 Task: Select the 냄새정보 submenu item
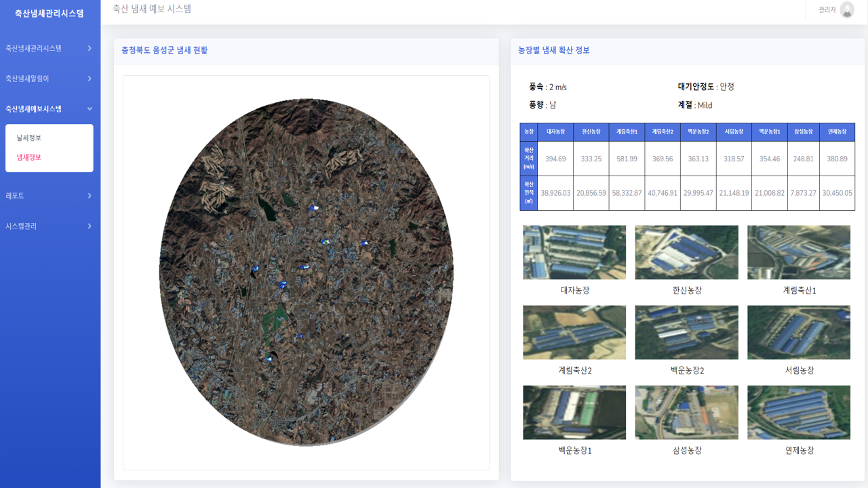29,157
